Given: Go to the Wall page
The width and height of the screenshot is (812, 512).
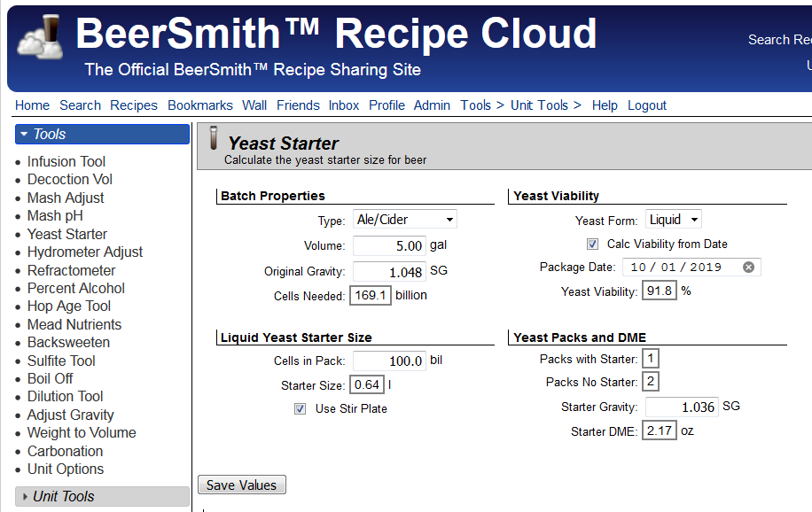Looking at the screenshot, I should [x=254, y=105].
